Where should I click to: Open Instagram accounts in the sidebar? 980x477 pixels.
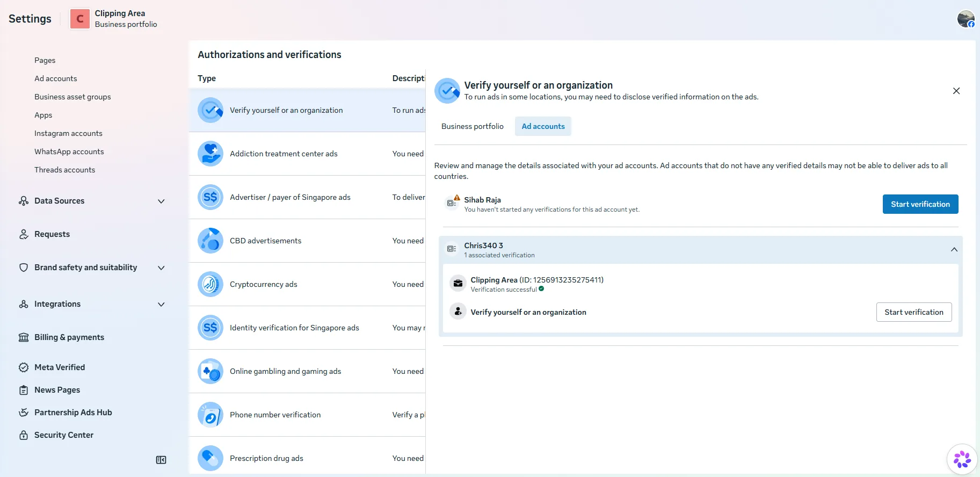[x=68, y=133]
